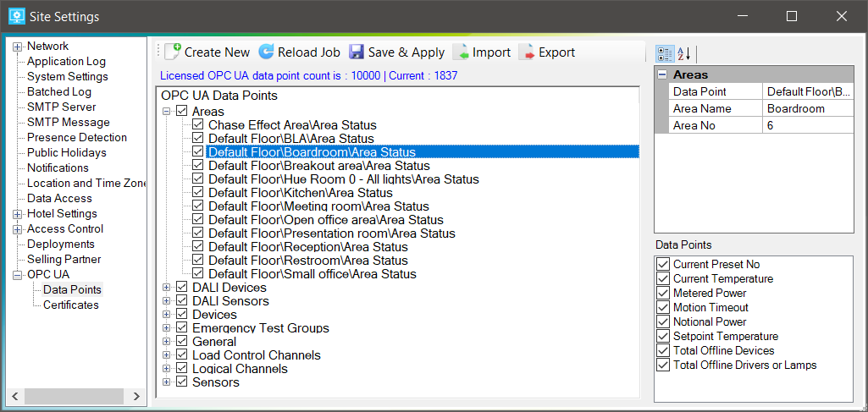Expand the Network tree node

click(18, 47)
